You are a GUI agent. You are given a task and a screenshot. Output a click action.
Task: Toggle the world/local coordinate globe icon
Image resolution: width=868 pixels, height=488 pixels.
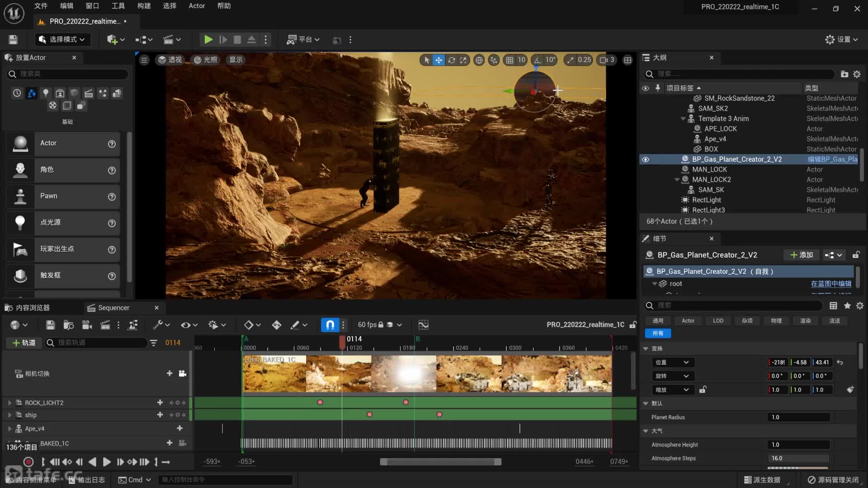tap(479, 60)
